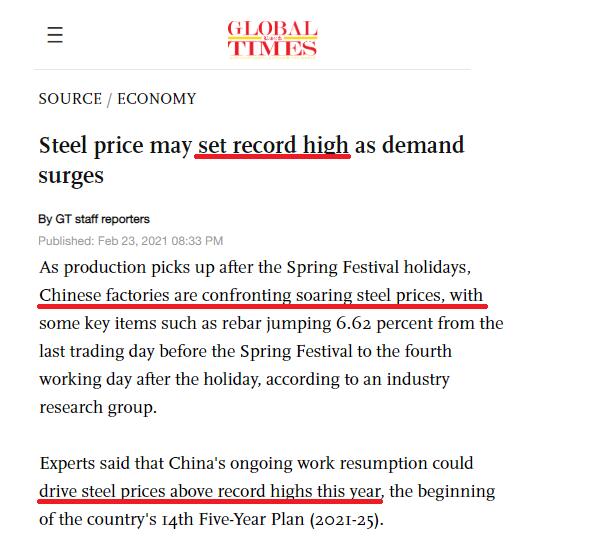Screen dimensions: 595x547
Task: Click the underlined 'set record high' phrase
Action: tap(273, 146)
